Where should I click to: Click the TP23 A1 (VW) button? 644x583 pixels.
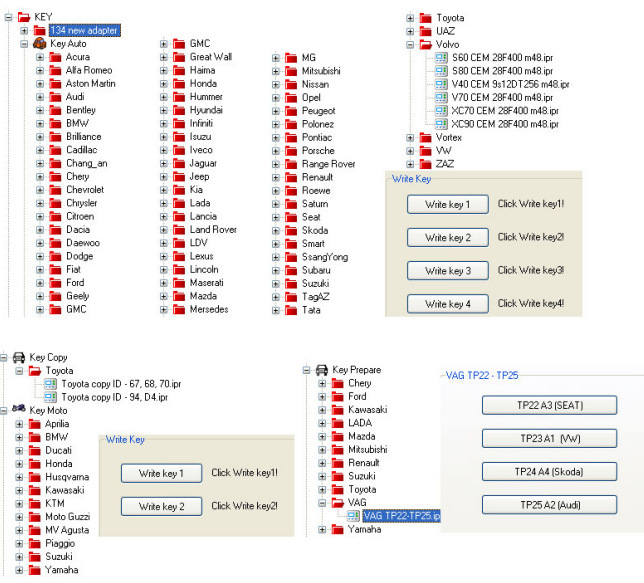550,438
